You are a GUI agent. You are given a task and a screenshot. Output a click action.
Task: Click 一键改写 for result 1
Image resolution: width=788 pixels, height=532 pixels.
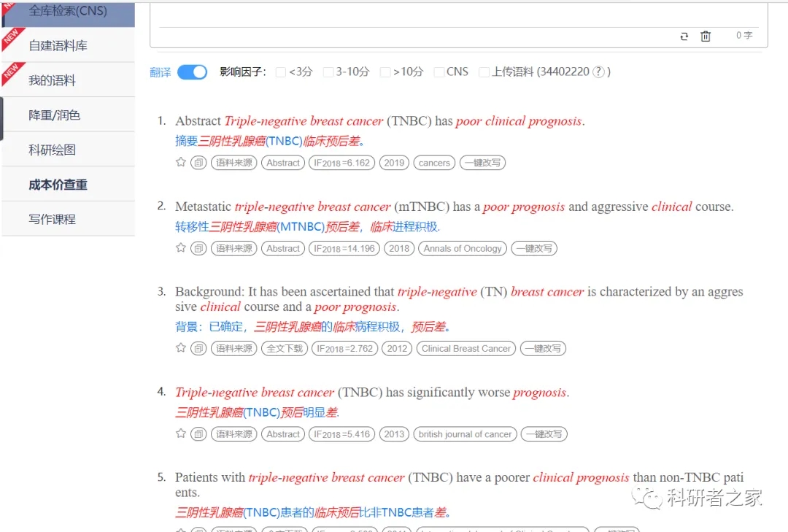[482, 163]
